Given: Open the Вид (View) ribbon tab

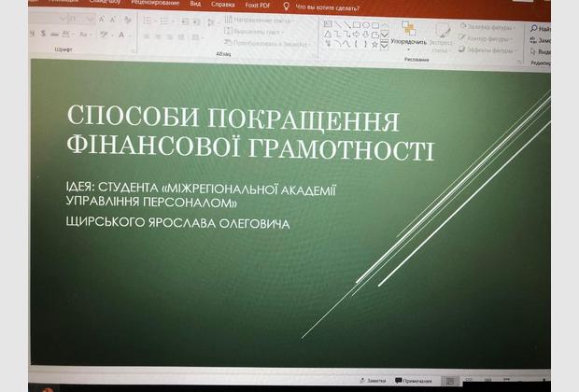Looking at the screenshot, I should (x=195, y=4).
